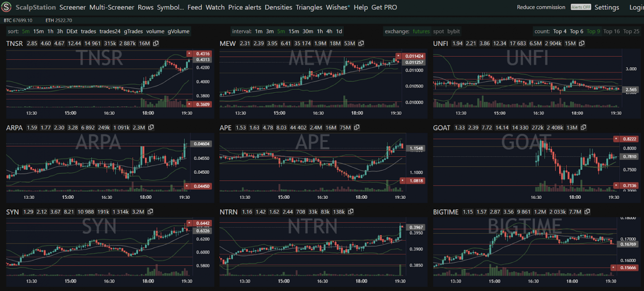The image size is (644, 291).
Task: Copy the NTRN symbol with its copy icon
Action: [x=351, y=212]
